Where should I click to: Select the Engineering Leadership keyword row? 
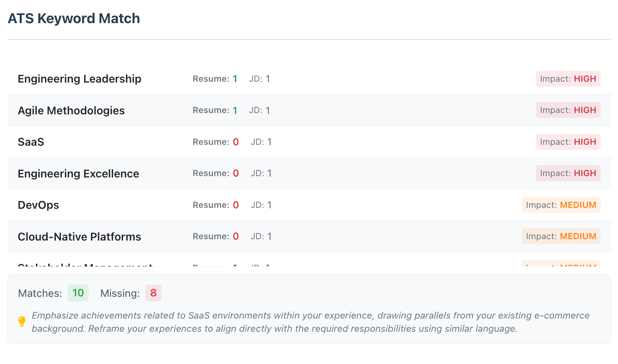click(x=80, y=79)
